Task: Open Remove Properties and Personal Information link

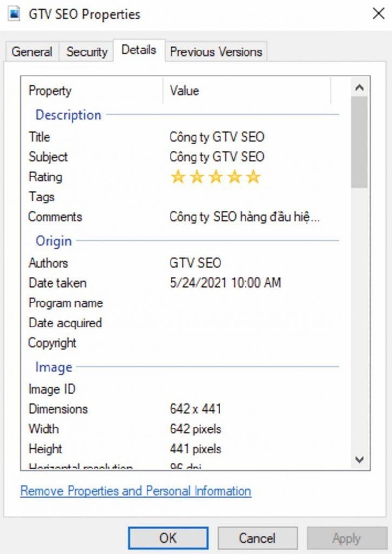Action: click(x=136, y=491)
